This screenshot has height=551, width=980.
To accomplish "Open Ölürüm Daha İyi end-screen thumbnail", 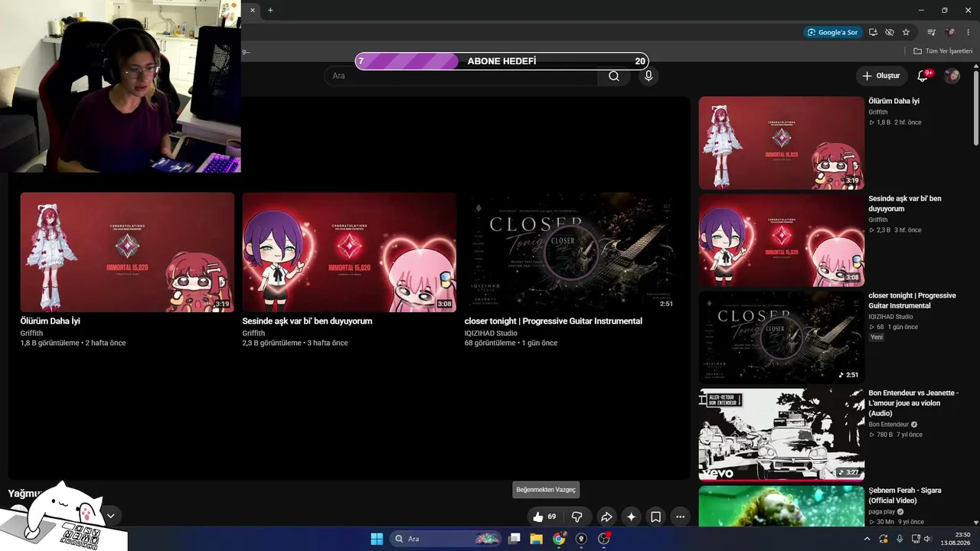I will coord(127,252).
